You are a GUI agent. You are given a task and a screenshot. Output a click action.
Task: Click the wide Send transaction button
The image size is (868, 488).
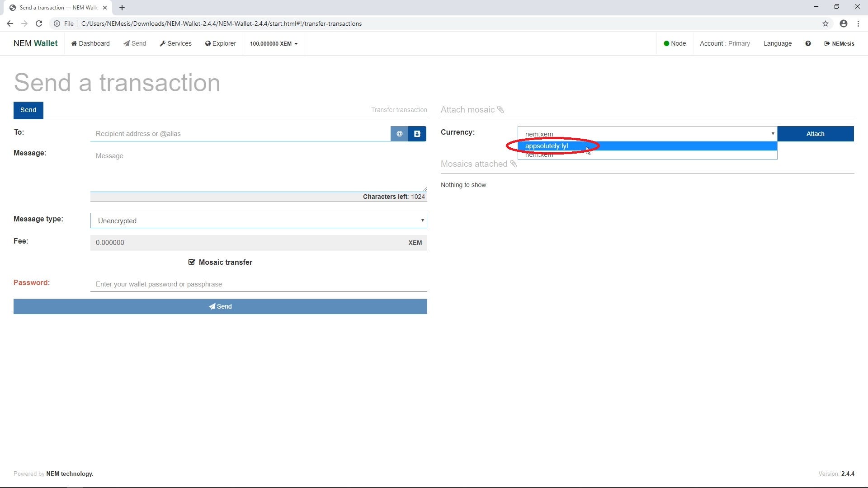(x=220, y=306)
